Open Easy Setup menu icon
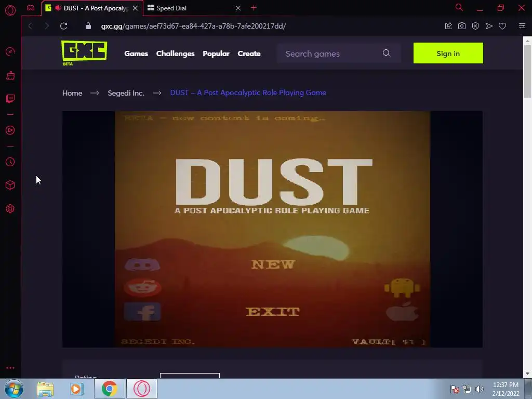The height and width of the screenshot is (399, 532). click(522, 26)
